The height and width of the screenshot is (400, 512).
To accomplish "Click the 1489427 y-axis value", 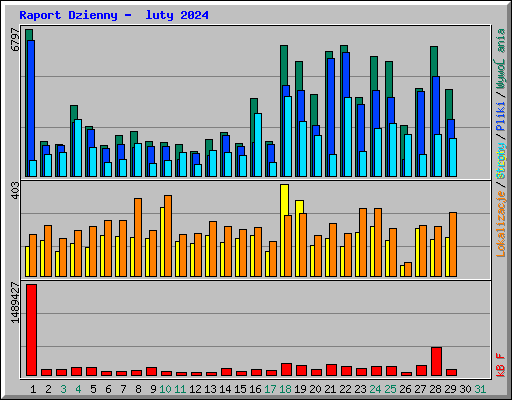I will click(x=15, y=303).
